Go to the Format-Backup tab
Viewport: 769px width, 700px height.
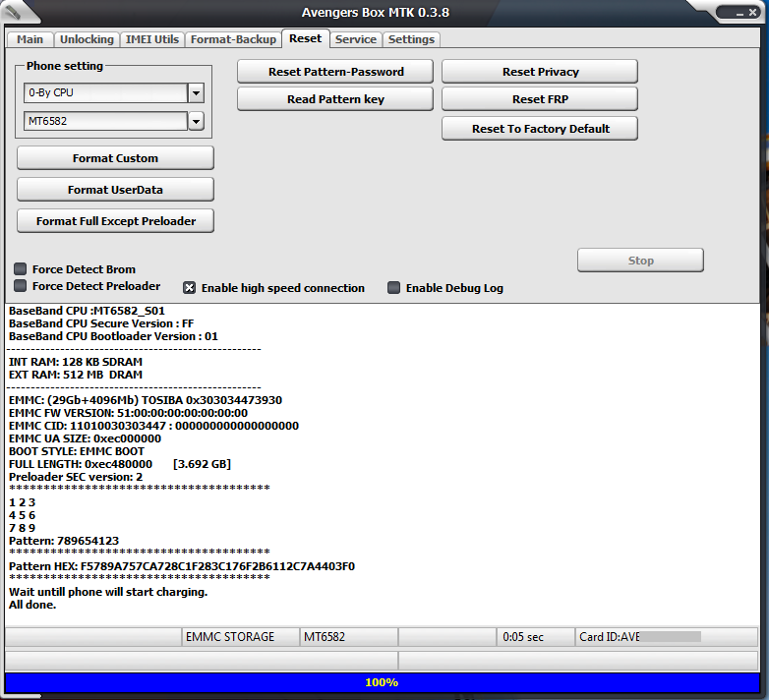[233, 39]
